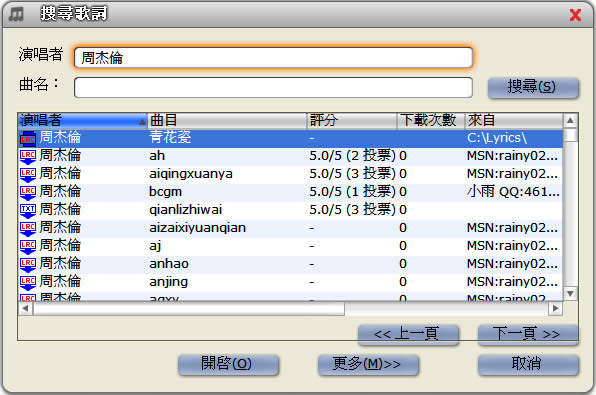This screenshot has height=395, width=596.
Task: Click the vertical scrollbar thumb
Action: 570,135
